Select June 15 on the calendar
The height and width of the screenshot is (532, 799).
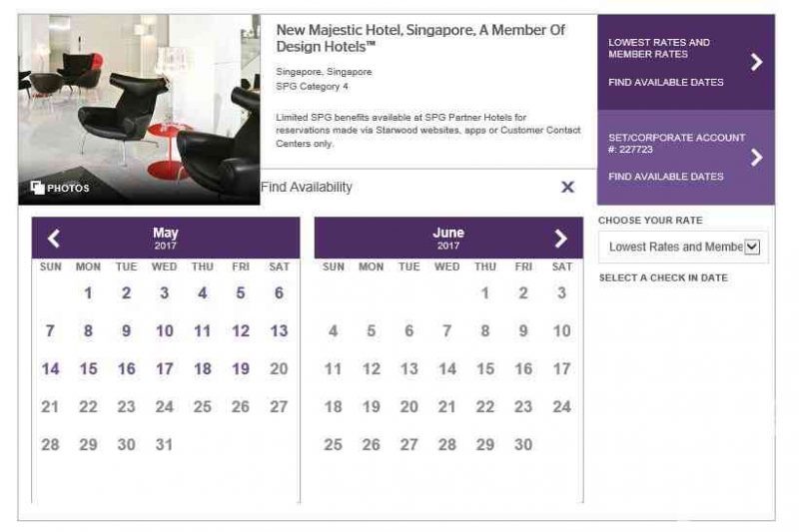pos(485,368)
